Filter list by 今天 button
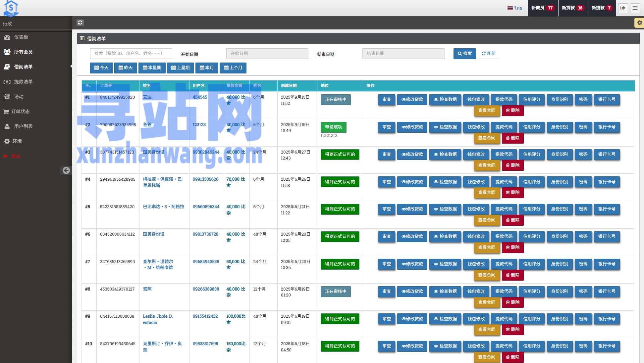 101,68
